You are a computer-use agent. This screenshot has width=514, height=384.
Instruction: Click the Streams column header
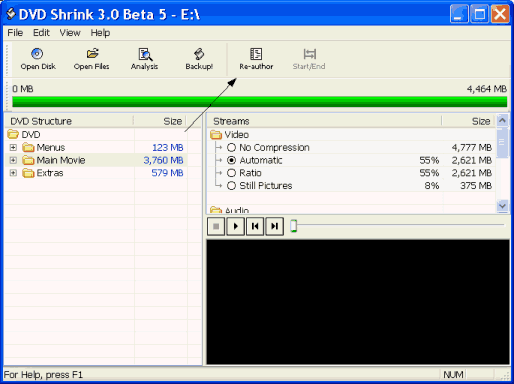click(324, 121)
